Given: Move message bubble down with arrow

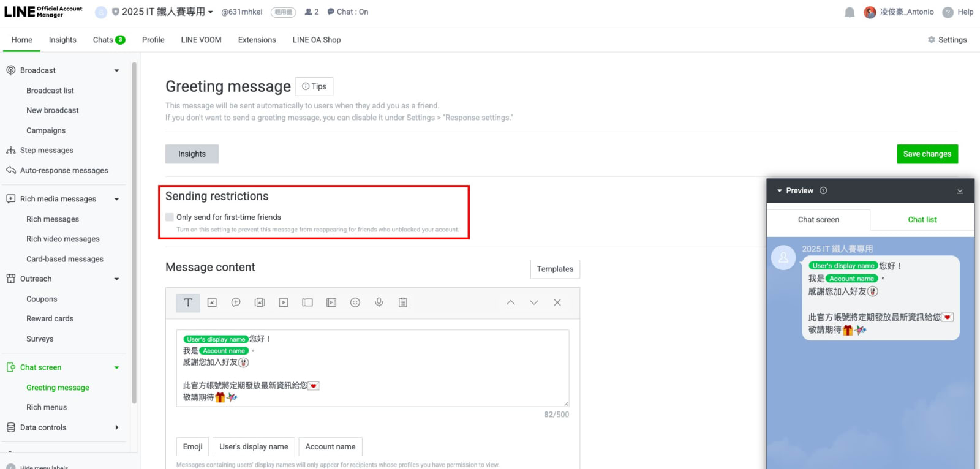Looking at the screenshot, I should tap(534, 302).
